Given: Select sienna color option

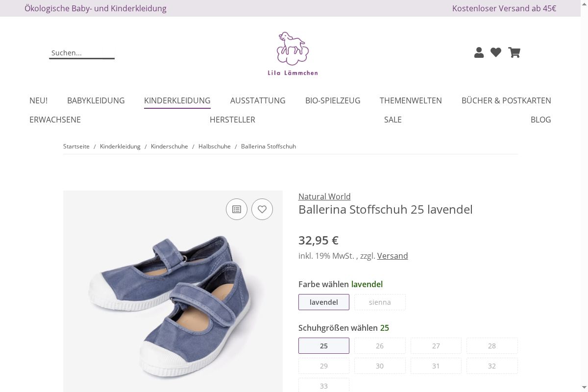Looking at the screenshot, I should (380, 302).
